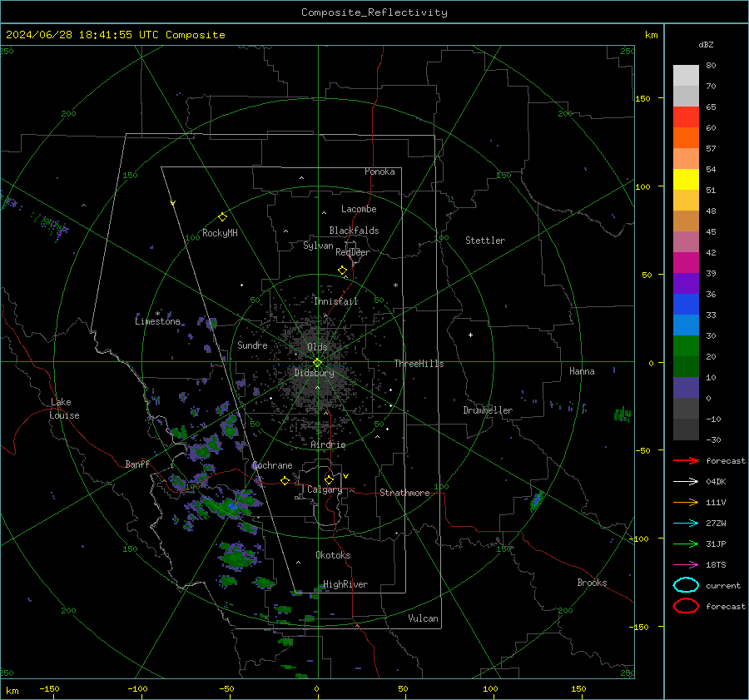Image resolution: width=749 pixels, height=700 pixels.
Task: Click the Innisfail city label
Action: pos(335,301)
